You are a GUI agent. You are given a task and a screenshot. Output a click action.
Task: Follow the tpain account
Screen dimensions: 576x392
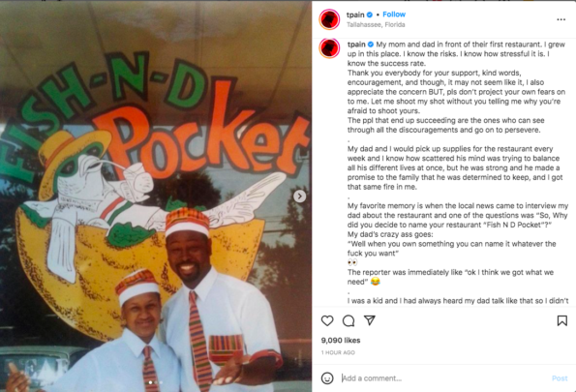(394, 15)
